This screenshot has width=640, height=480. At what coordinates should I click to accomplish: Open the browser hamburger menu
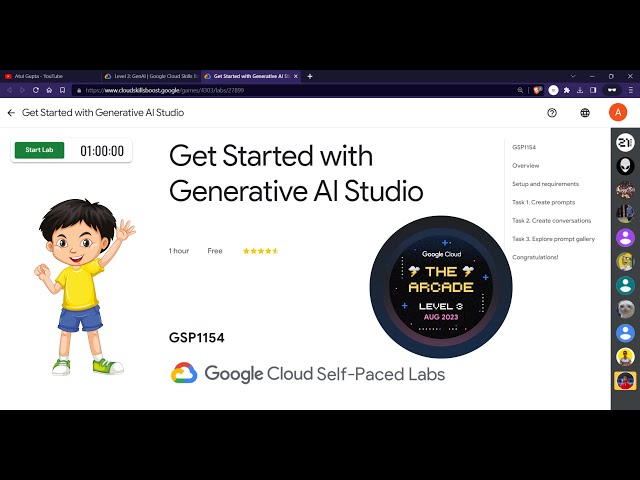pos(631,90)
